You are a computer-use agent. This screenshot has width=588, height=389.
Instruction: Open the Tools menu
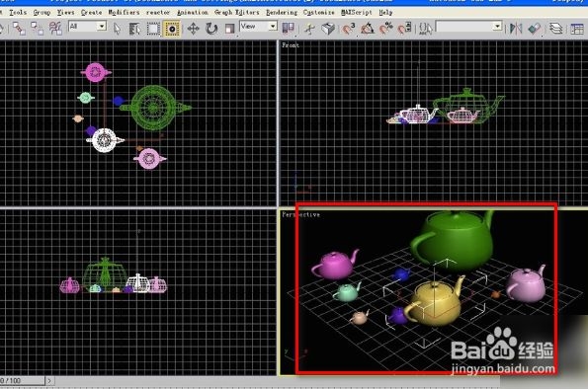pos(18,13)
